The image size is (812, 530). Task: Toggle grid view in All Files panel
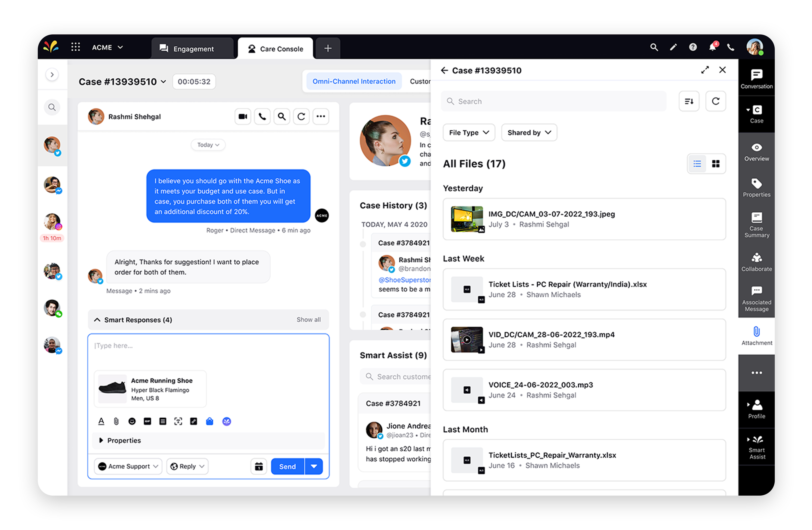point(716,164)
